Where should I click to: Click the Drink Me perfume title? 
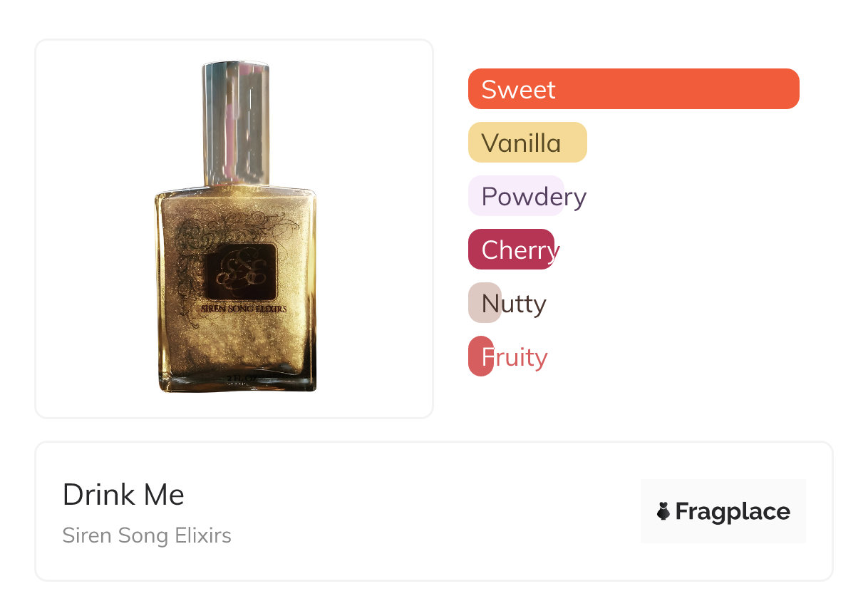pyautogui.click(x=123, y=494)
